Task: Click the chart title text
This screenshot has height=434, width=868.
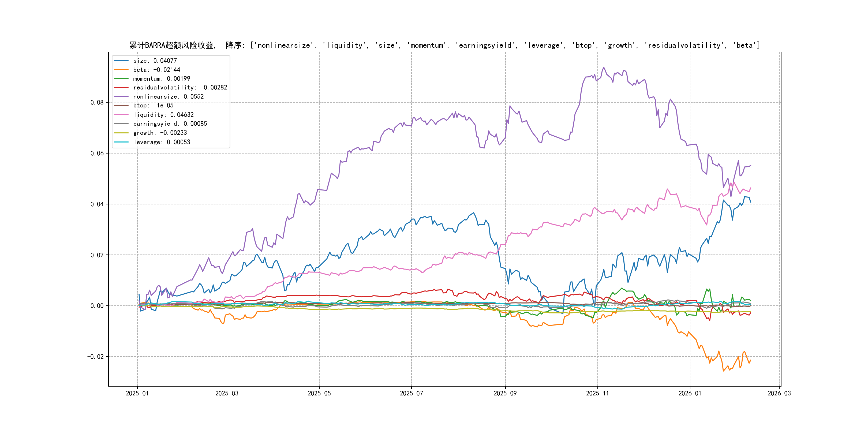Action: click(444, 45)
